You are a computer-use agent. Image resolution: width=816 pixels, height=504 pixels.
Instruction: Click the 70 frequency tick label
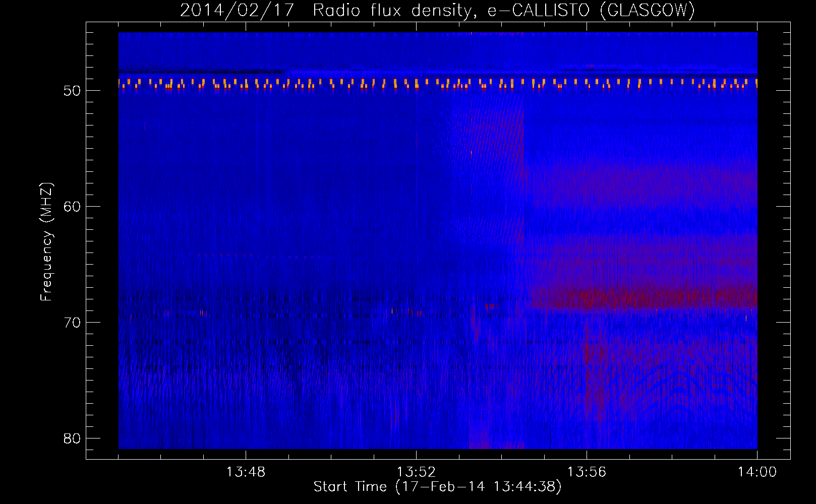[x=73, y=323]
